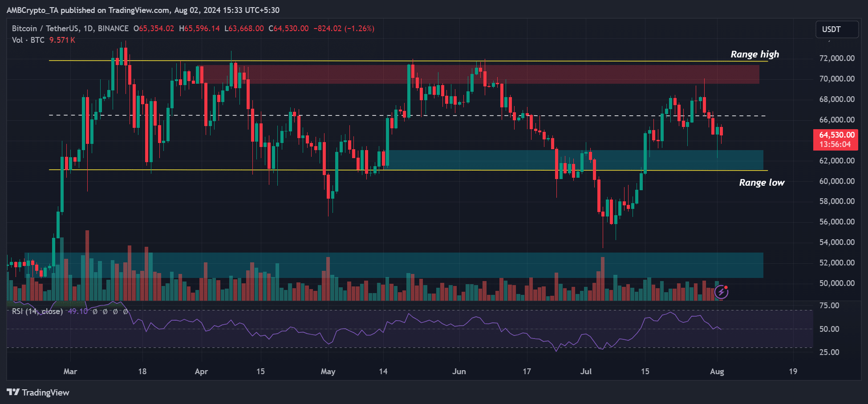The width and height of the screenshot is (868, 404).
Task: Click the RSI value 49.10
Action: tap(77, 311)
